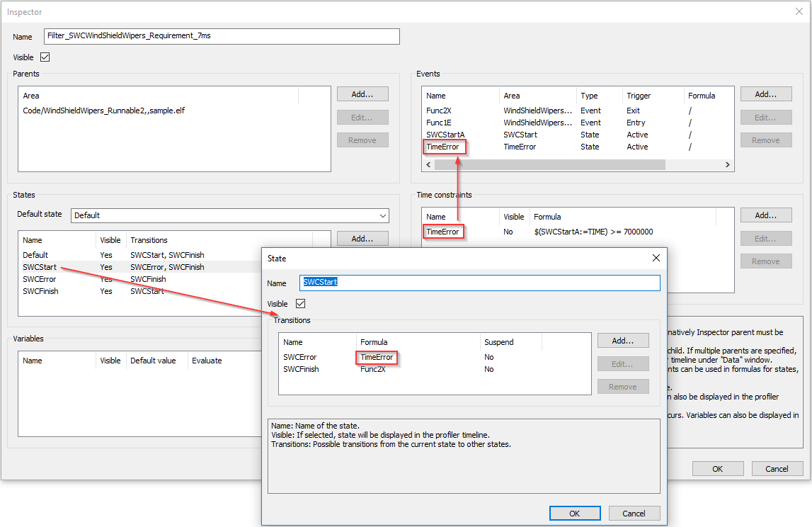Click the State Name input field

point(480,283)
